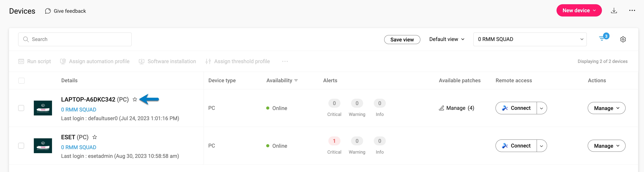This screenshot has width=644, height=172.
Task: Expand Connect options arrow for ESET
Action: (541, 146)
